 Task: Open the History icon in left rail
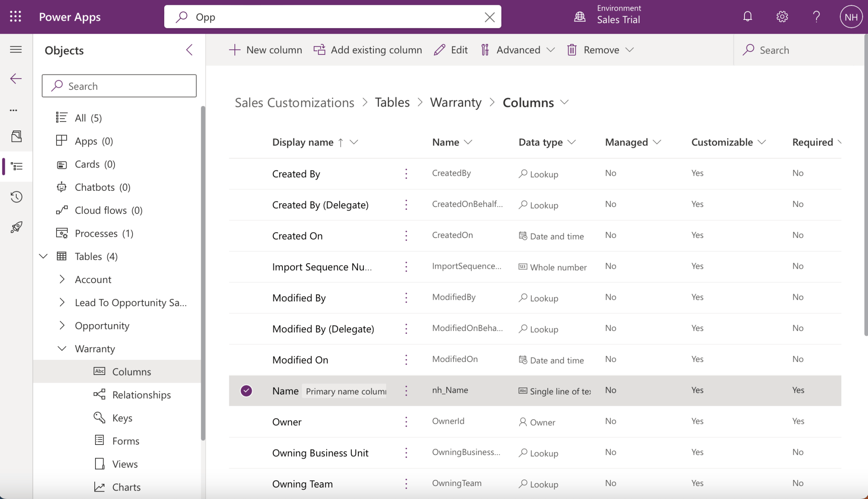pos(16,197)
